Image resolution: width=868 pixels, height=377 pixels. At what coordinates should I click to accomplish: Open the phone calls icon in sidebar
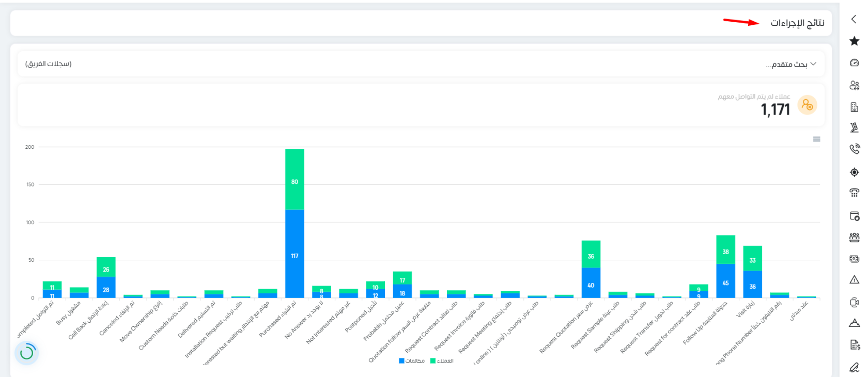coord(854,149)
